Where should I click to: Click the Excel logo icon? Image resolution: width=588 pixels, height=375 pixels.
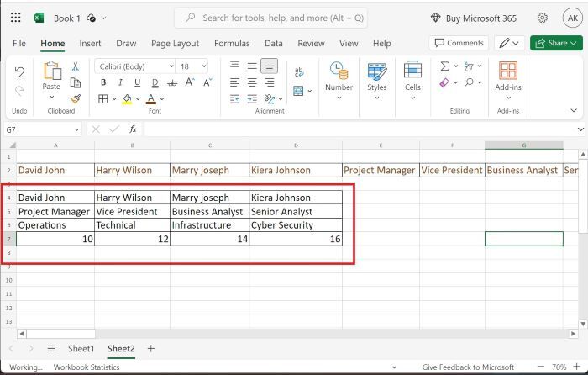point(39,18)
